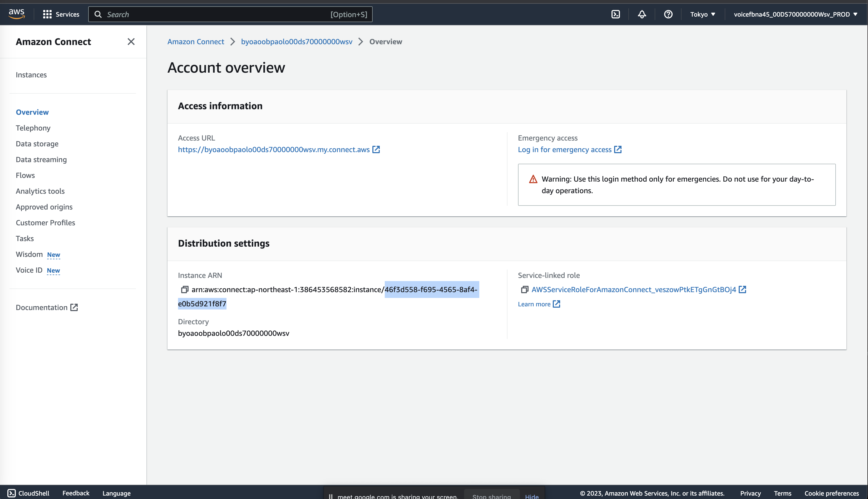Click the highlighted instance ID text

coord(431,290)
